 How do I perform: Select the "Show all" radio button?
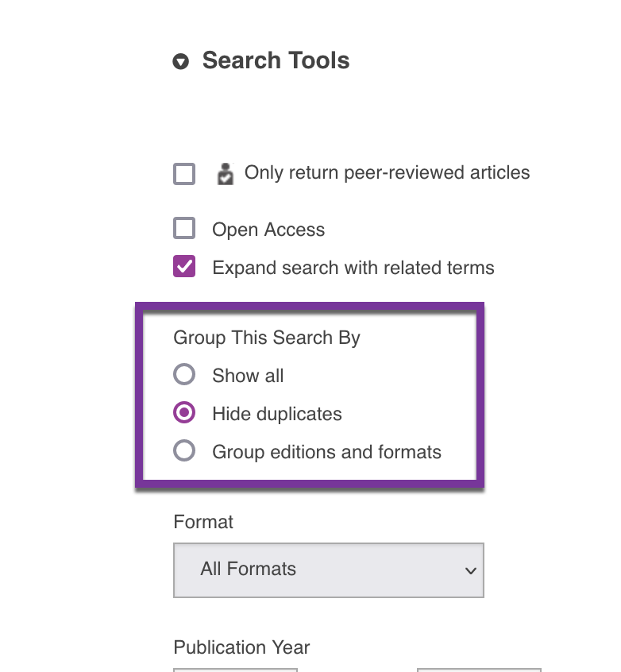tap(183, 374)
